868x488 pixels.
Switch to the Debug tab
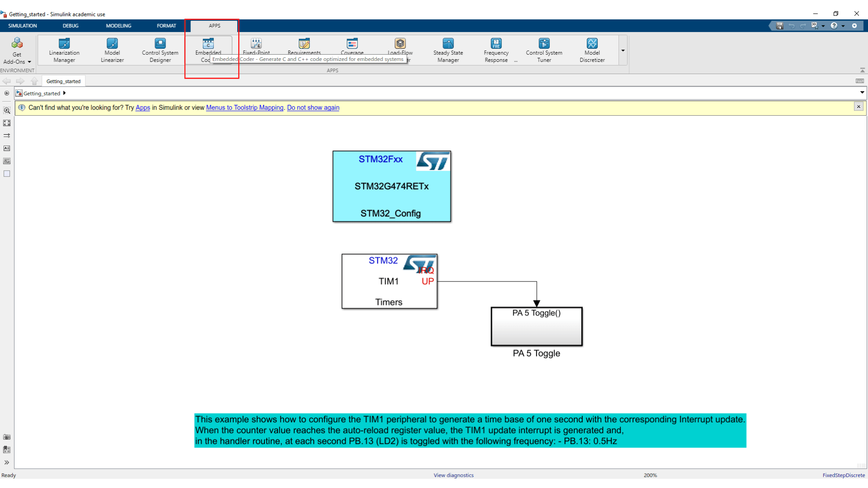(x=71, y=26)
